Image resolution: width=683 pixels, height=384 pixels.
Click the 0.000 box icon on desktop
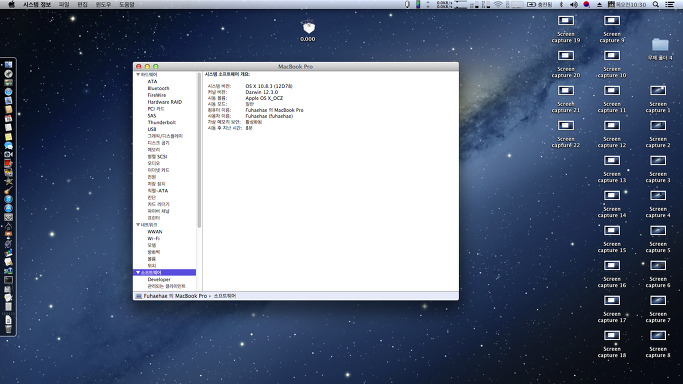[308, 27]
